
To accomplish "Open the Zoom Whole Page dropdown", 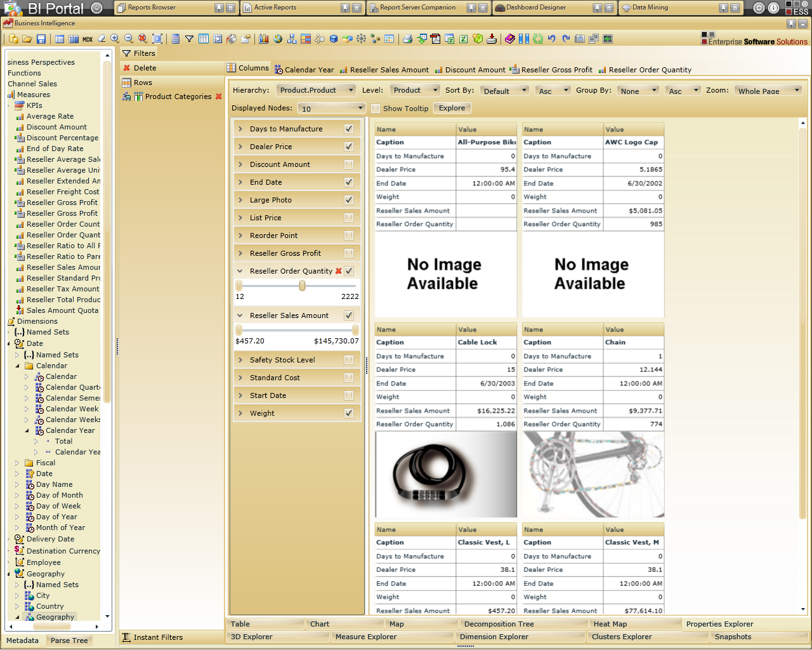I will (x=768, y=91).
